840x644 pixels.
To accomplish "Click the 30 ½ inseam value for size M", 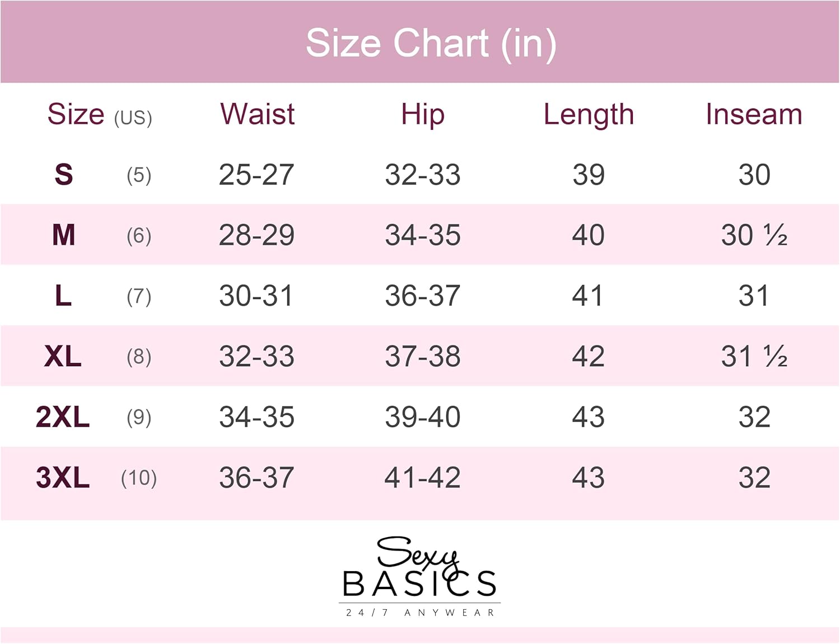I will click(754, 235).
